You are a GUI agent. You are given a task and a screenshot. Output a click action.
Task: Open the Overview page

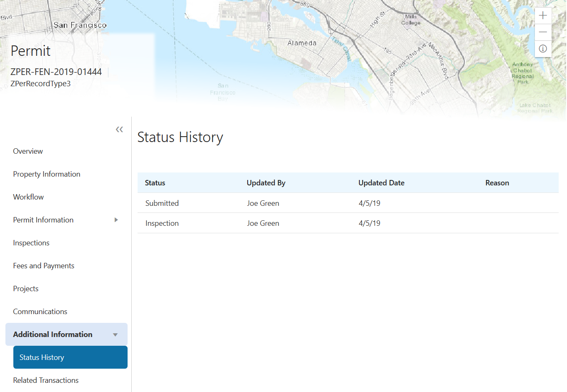28,151
